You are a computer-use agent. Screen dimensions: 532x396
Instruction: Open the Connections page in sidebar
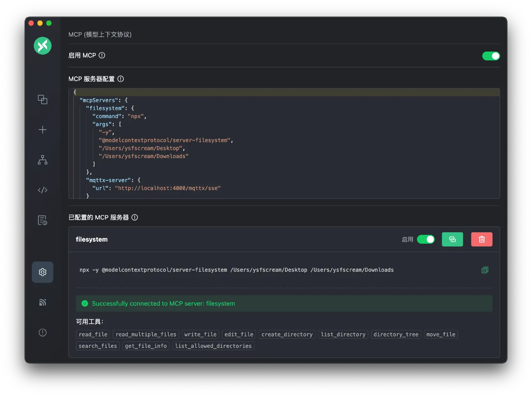42,100
